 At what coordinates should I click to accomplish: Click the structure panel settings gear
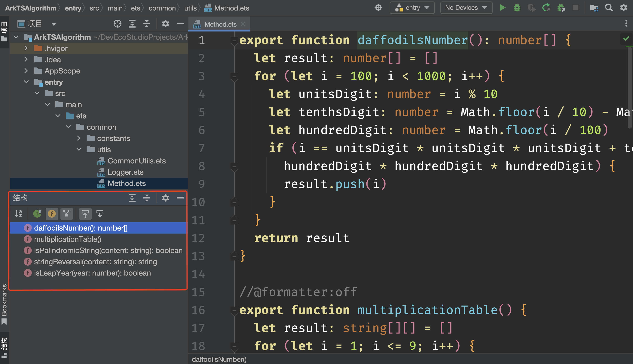165,198
